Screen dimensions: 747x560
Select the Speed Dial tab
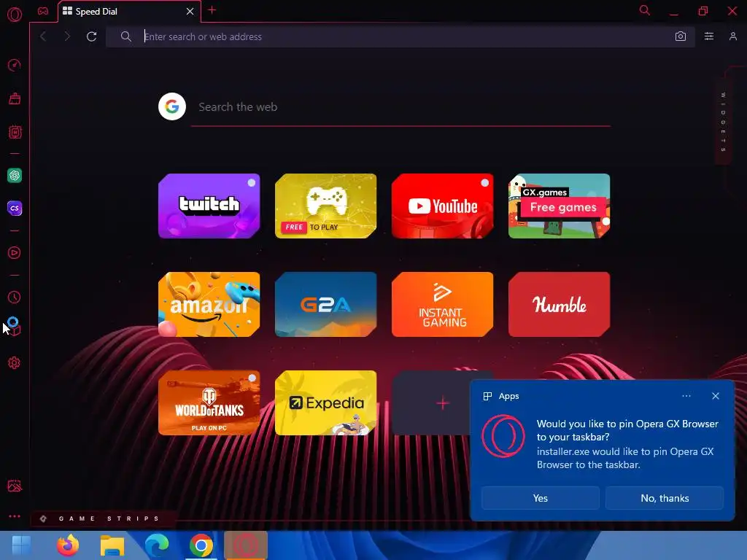pyautogui.click(x=128, y=12)
